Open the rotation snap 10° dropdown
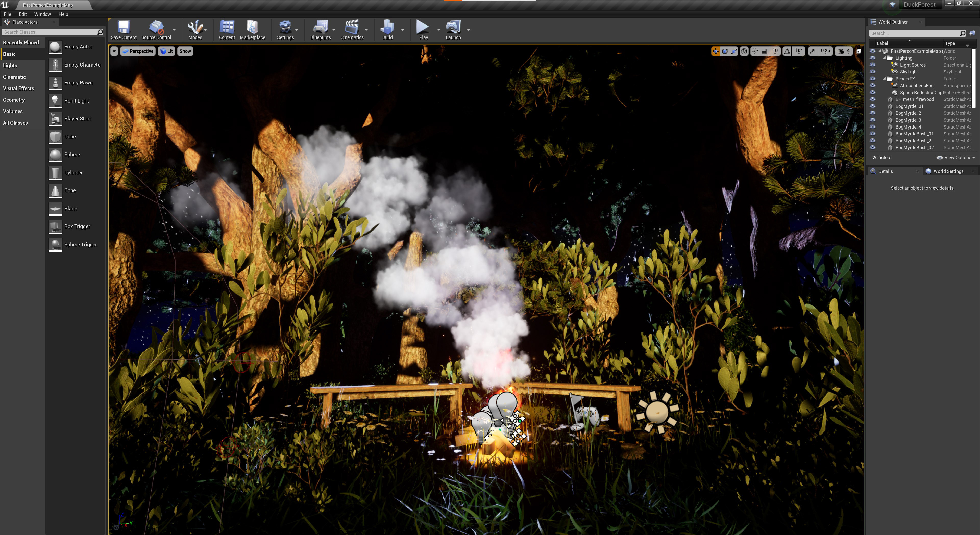The image size is (980, 535). click(x=799, y=51)
